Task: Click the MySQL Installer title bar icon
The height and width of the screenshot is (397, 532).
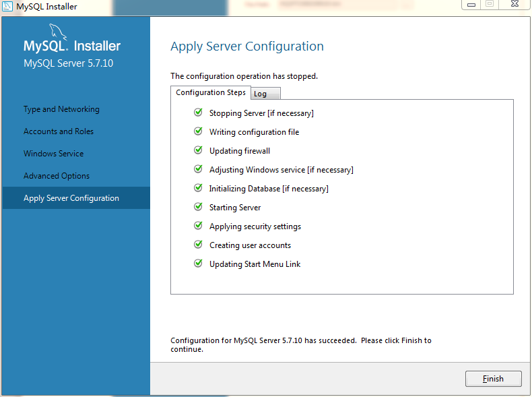Action: click(x=8, y=6)
